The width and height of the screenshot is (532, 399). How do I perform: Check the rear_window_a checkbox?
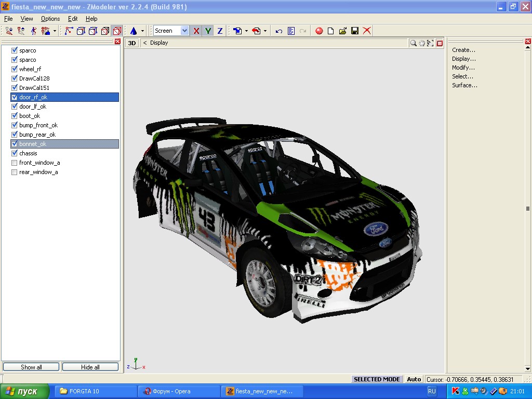coord(14,172)
